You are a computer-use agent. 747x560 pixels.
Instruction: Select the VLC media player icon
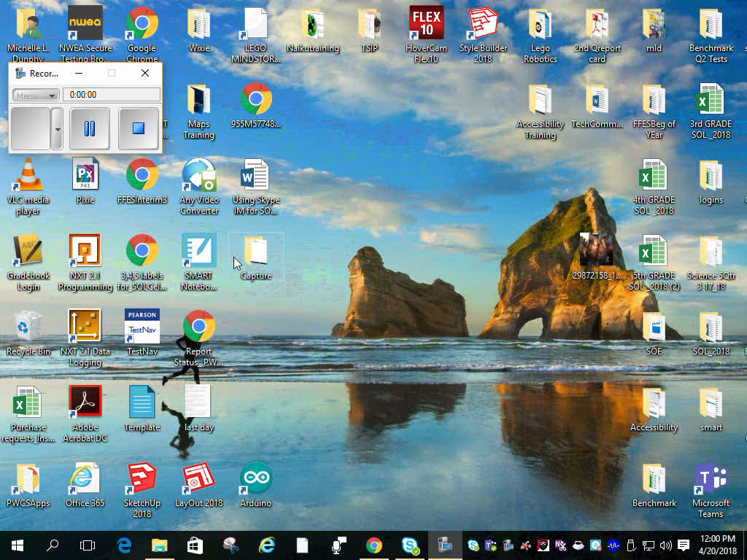coord(28,176)
